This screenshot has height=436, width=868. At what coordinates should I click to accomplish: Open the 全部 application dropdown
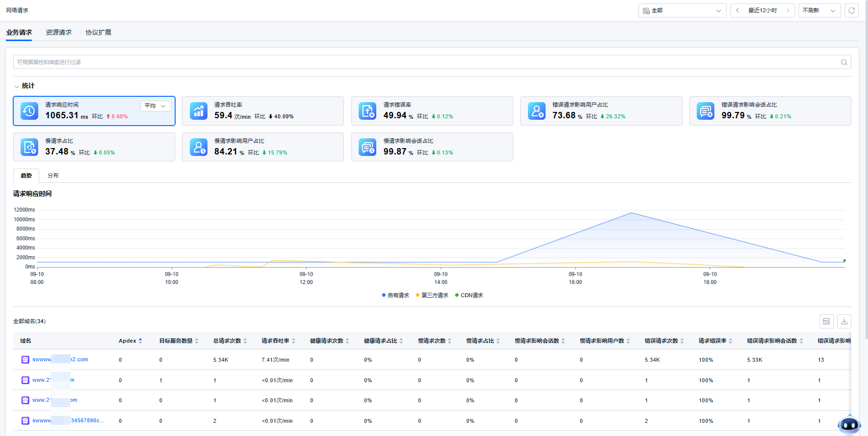[682, 10]
